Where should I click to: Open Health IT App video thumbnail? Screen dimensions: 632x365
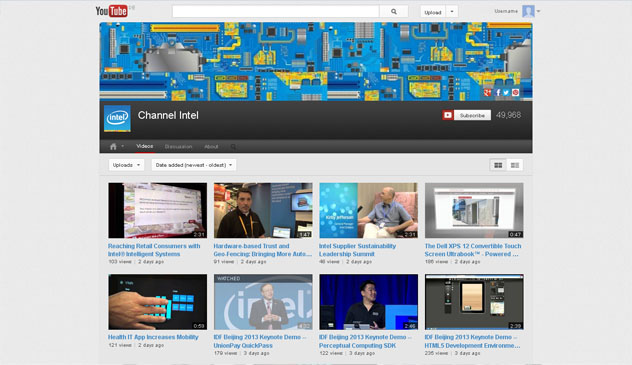coord(158,302)
